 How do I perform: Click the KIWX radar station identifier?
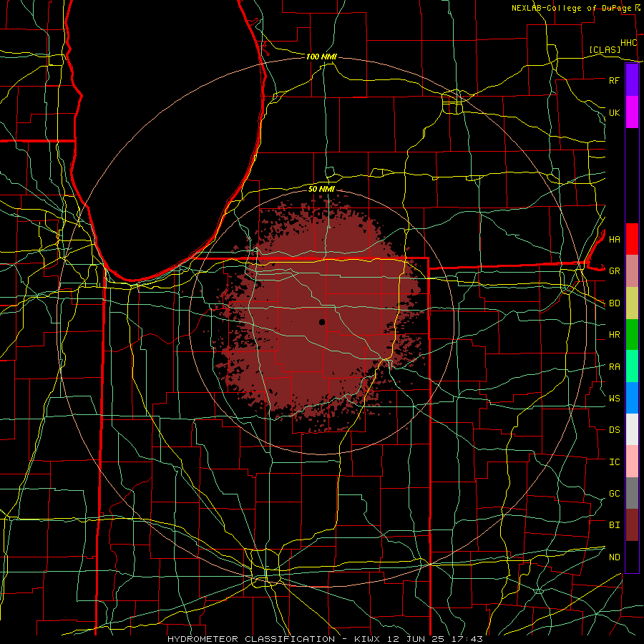(369, 639)
